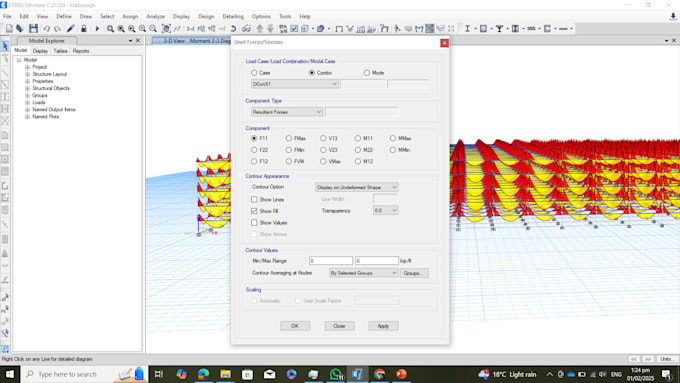The width and height of the screenshot is (680, 383).
Task: Select the Structural Objects tree item
Action: [51, 88]
